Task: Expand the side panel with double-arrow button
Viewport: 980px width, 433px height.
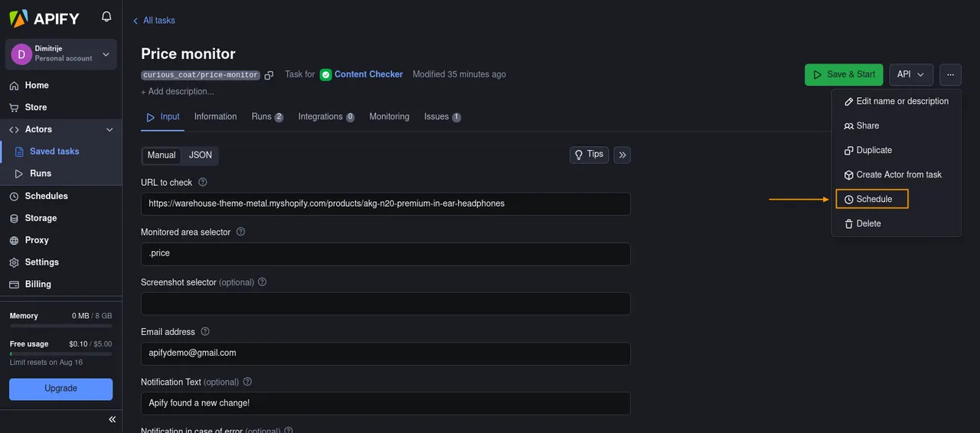Action: [622, 155]
